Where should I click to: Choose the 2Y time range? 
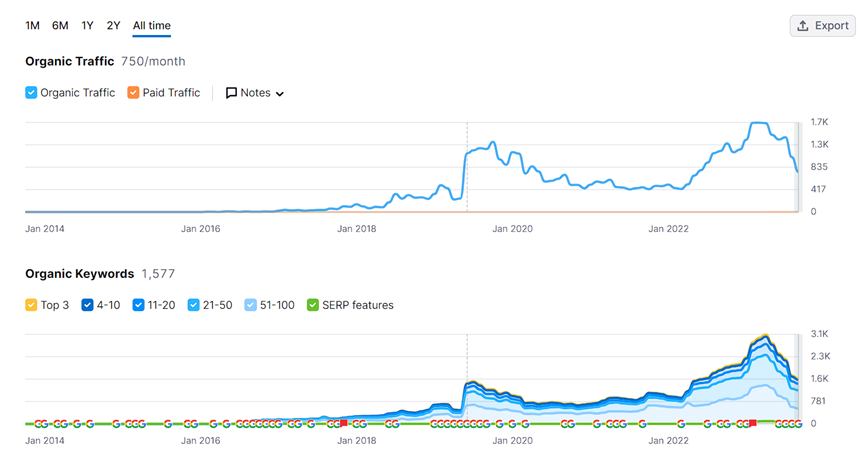(113, 25)
